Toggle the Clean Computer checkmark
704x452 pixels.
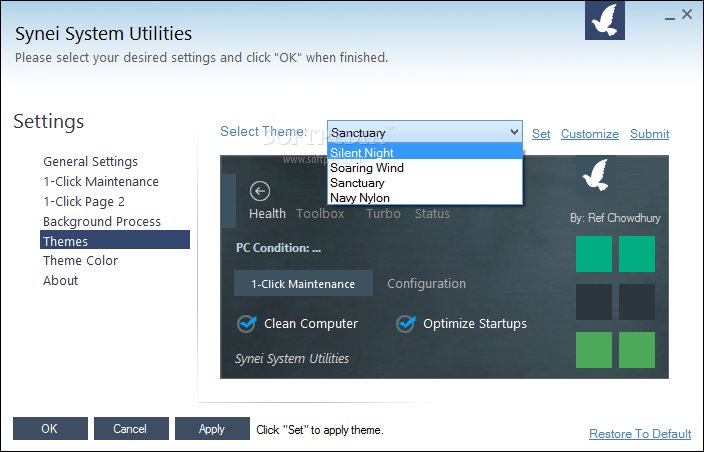point(247,323)
